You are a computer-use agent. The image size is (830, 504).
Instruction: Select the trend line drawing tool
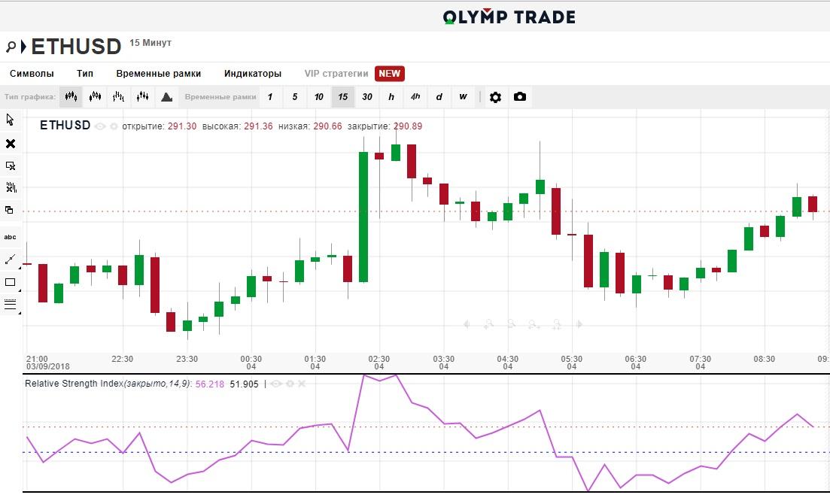pos(10,260)
